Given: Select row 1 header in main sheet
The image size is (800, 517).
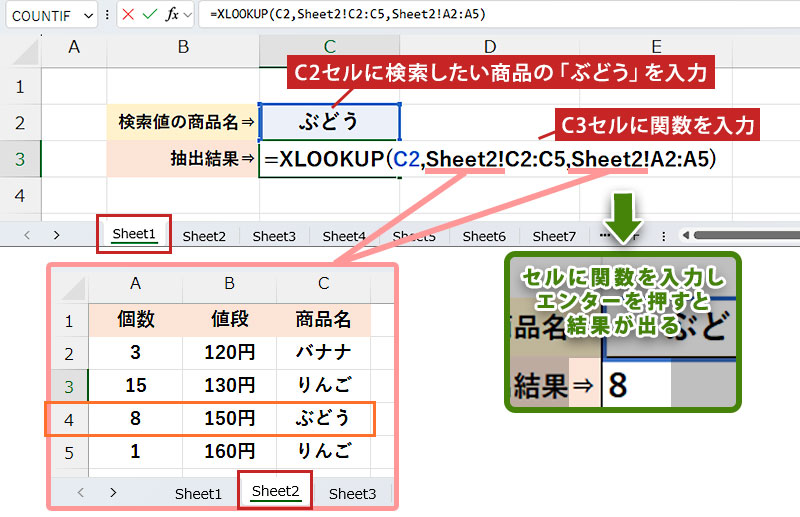Looking at the screenshot, I should click(x=20, y=87).
